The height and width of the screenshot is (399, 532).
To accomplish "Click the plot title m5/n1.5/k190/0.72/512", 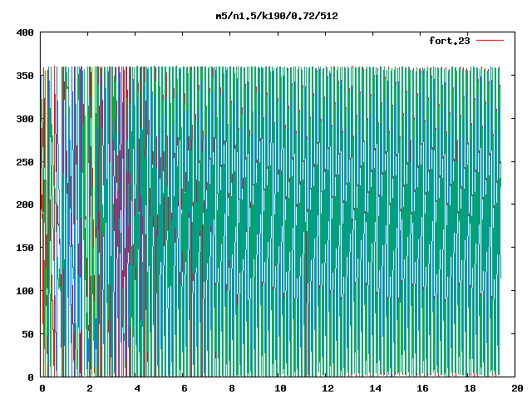I will tap(277, 16).
